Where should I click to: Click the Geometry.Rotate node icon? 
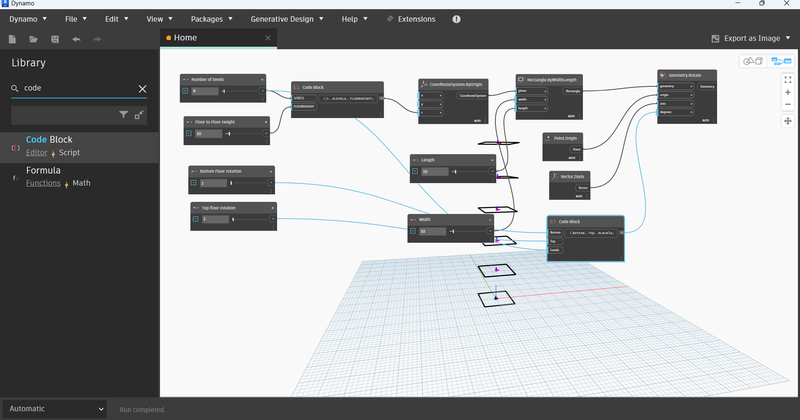(663, 75)
